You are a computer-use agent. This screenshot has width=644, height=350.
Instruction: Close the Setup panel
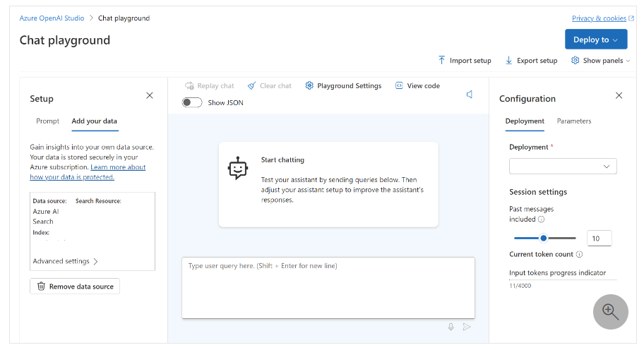pos(150,95)
